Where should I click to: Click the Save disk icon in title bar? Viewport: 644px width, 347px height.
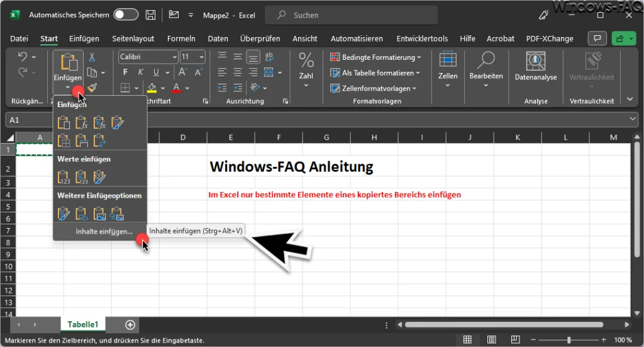151,15
